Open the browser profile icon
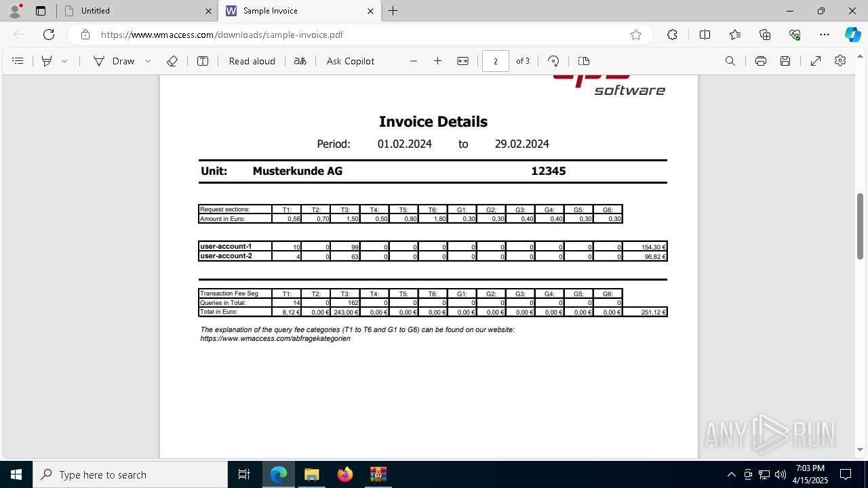868x488 pixels. click(x=14, y=11)
